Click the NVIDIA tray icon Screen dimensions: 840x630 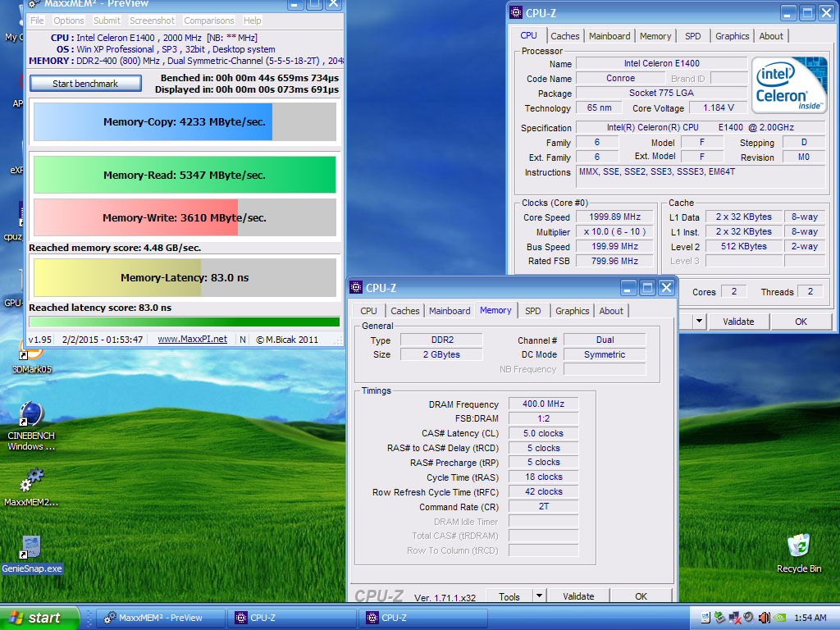779,618
